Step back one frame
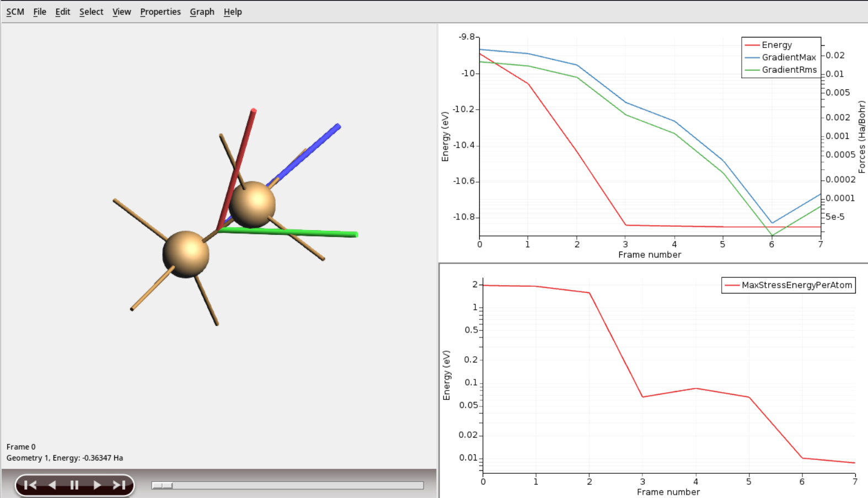Screen dimensions: 868x498 click(52, 485)
